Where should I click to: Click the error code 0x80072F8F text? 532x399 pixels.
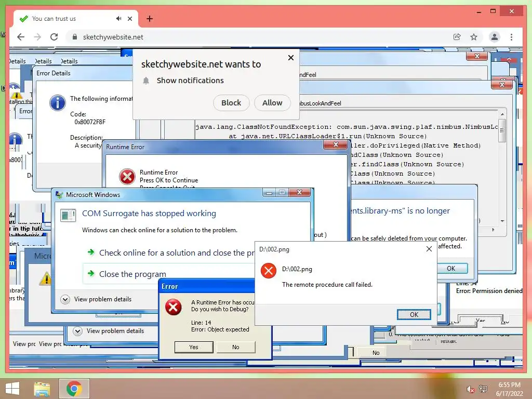[90, 122]
